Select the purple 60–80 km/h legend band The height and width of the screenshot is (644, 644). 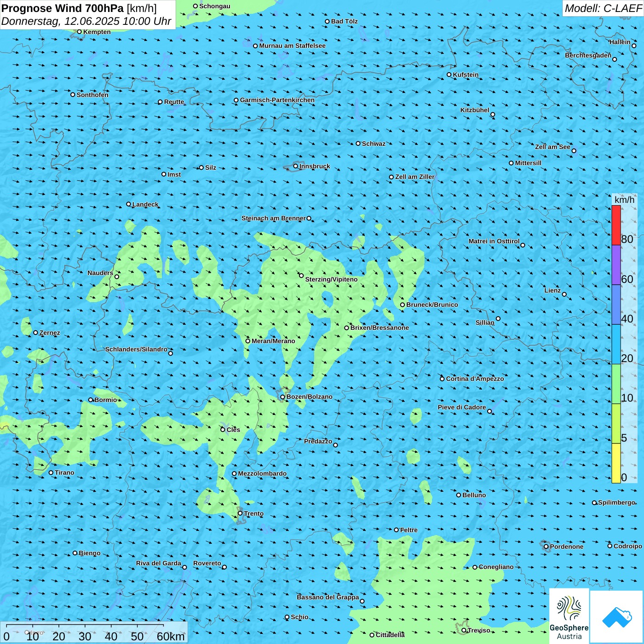(616, 265)
